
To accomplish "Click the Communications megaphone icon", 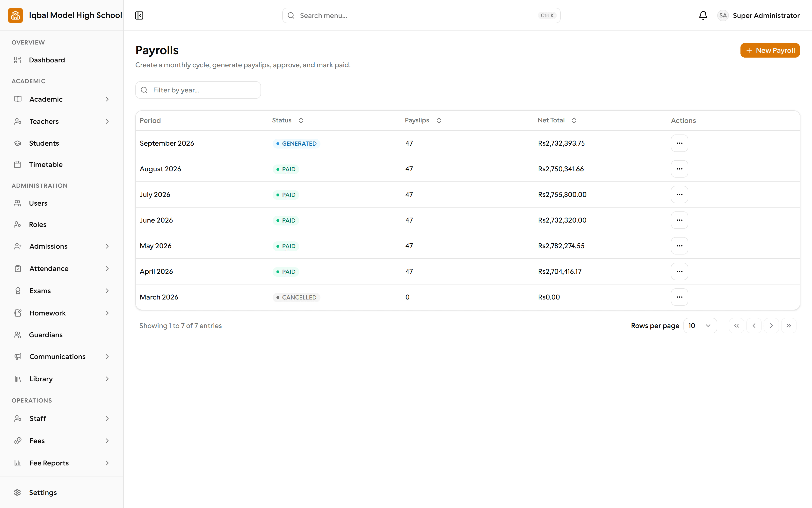I will tap(18, 357).
